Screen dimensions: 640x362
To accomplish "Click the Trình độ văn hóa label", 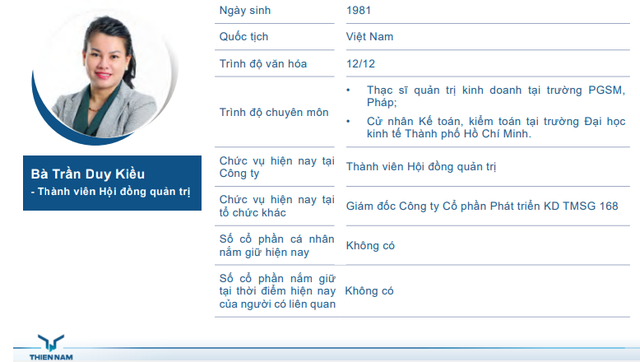I will (263, 64).
